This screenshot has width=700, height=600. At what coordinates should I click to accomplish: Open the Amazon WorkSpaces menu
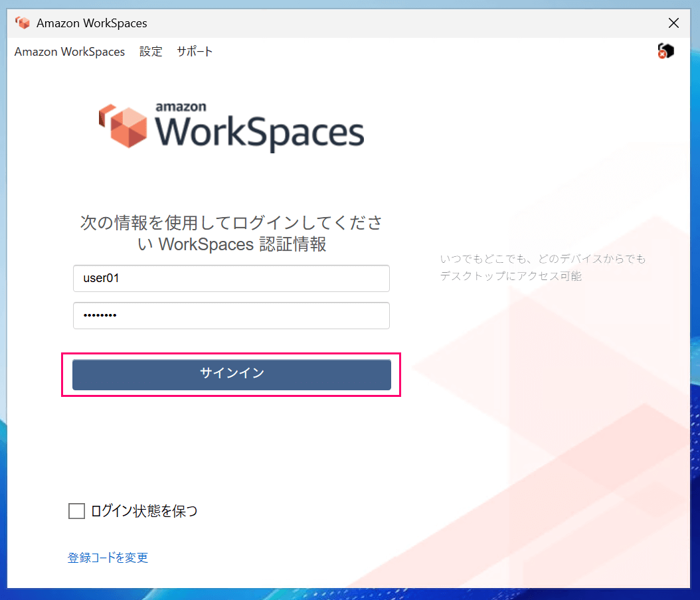click(x=70, y=52)
